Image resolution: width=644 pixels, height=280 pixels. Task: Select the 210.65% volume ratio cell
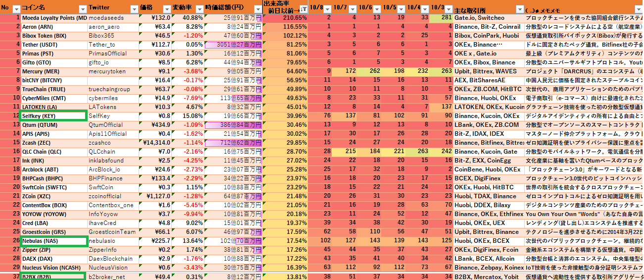[x=285, y=18]
